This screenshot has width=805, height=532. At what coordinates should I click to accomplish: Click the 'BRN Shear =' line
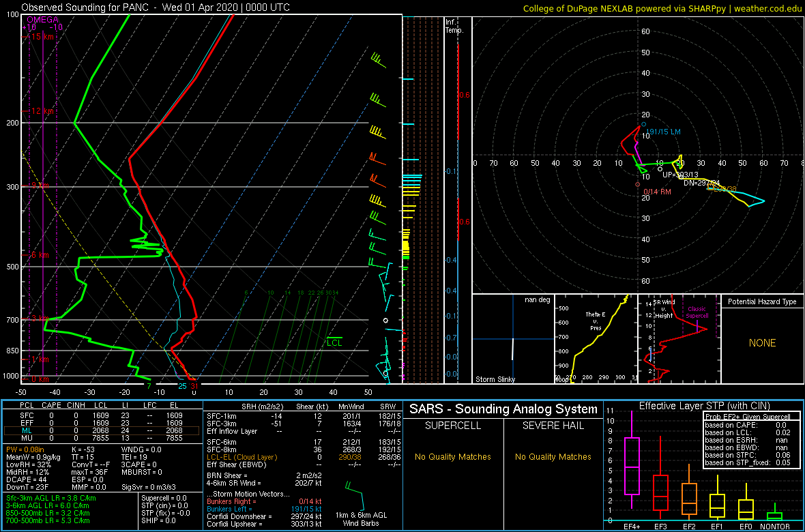[227, 475]
